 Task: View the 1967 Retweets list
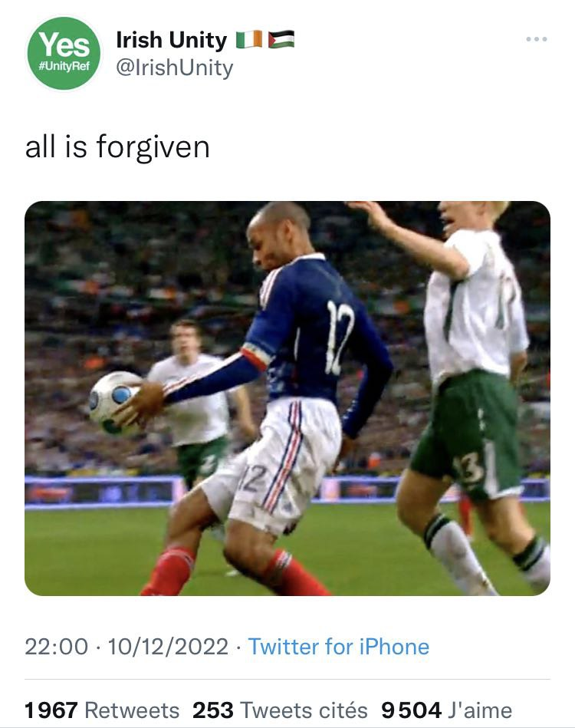point(102,710)
